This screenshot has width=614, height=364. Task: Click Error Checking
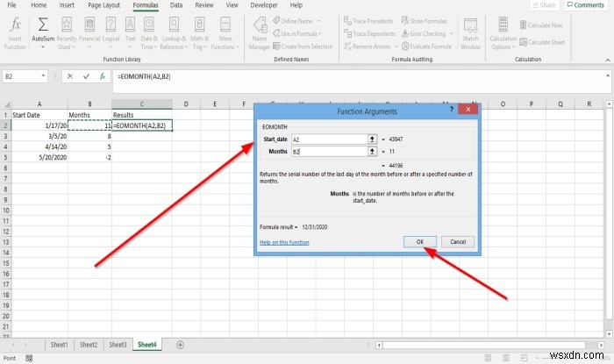pyautogui.click(x=424, y=33)
